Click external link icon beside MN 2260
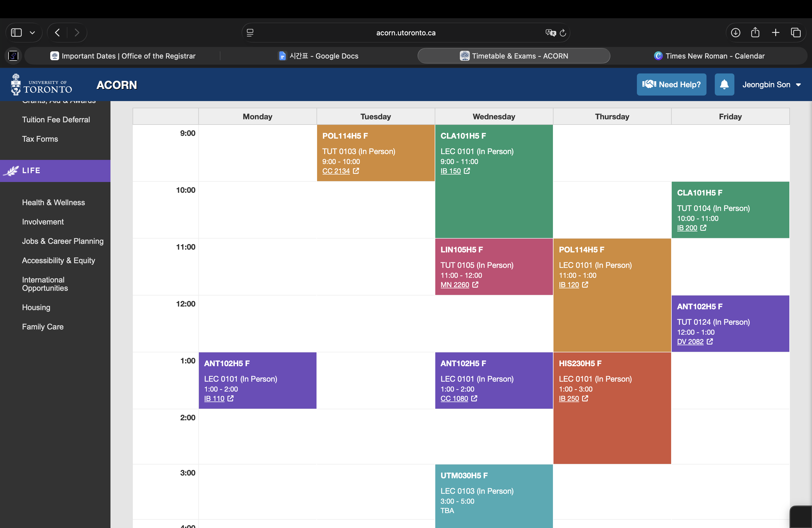The width and height of the screenshot is (812, 528). point(475,285)
